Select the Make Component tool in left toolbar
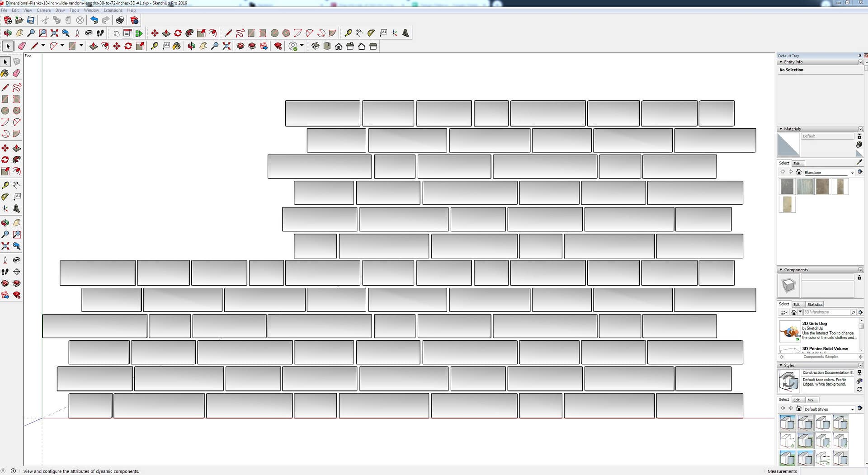 (x=17, y=61)
